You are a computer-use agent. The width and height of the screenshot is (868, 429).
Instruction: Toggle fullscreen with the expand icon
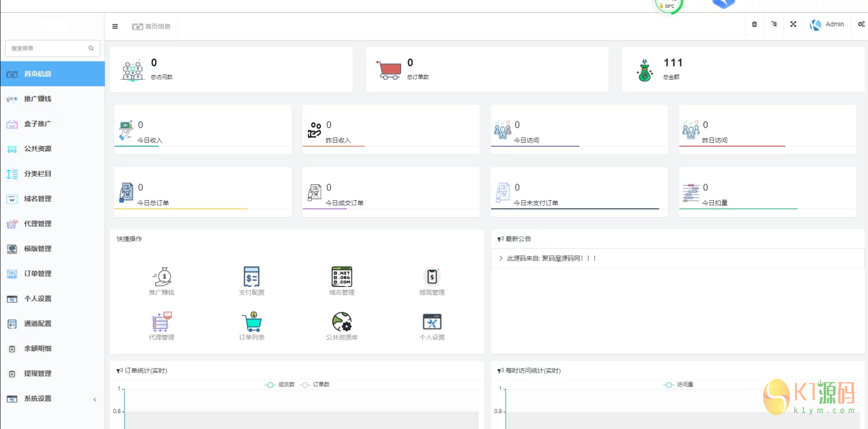click(x=793, y=24)
